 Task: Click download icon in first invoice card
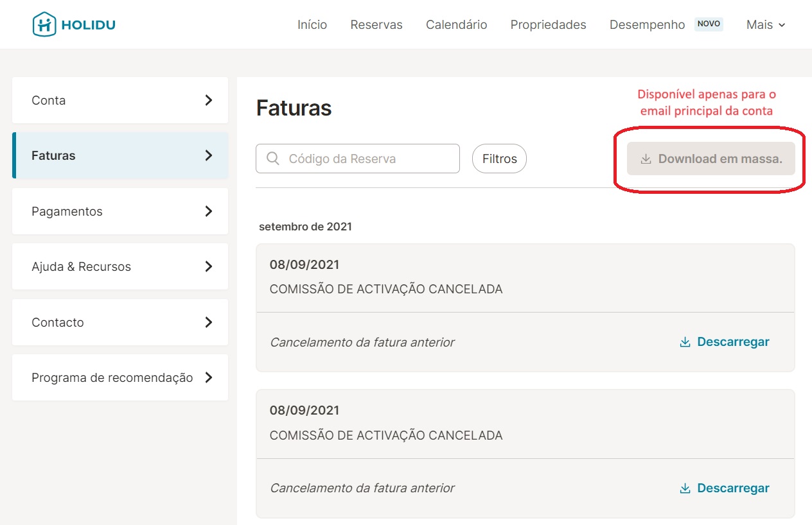pos(685,342)
